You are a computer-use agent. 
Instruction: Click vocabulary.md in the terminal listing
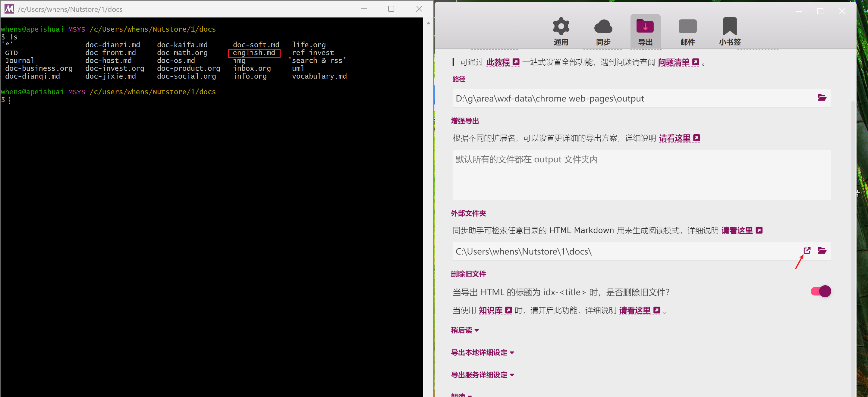(319, 77)
